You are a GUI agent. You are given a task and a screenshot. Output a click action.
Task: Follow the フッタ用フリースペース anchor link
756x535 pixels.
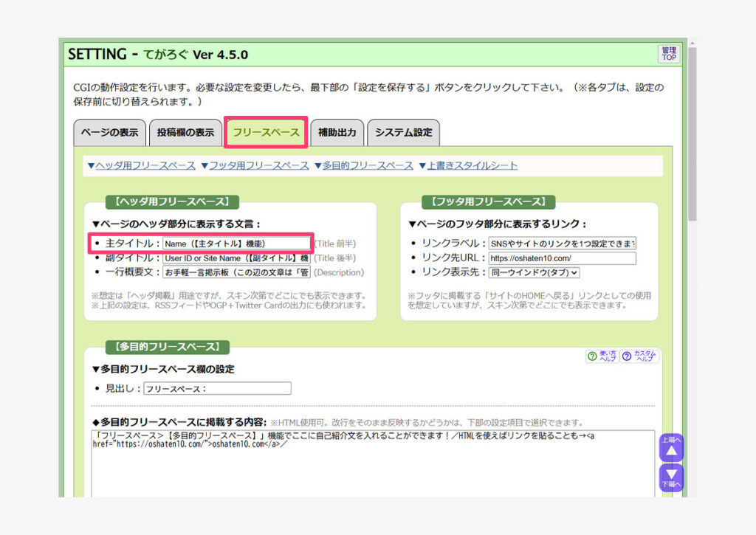coord(255,165)
